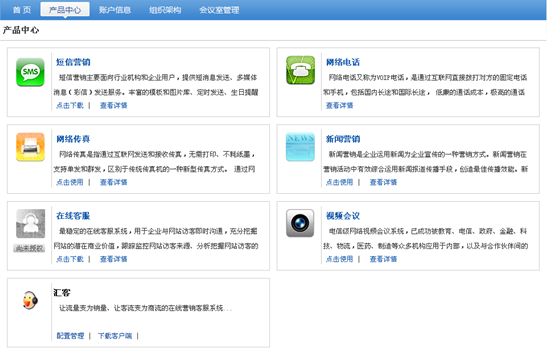Switch to the 账户信息 tab
The height and width of the screenshot is (361, 547).
pos(115,10)
